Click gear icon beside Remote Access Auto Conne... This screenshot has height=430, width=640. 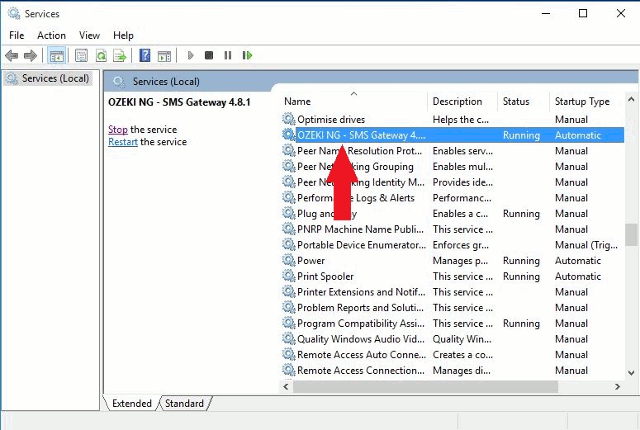(x=289, y=354)
